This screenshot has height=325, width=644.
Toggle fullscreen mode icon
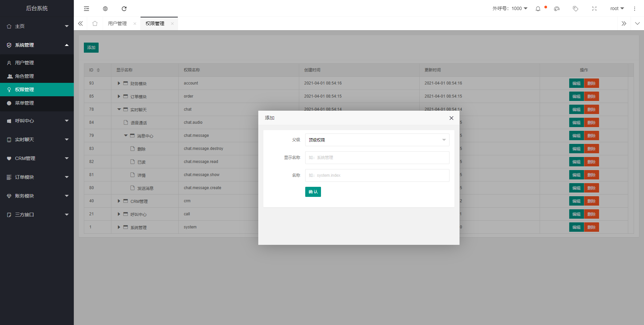coord(594,9)
